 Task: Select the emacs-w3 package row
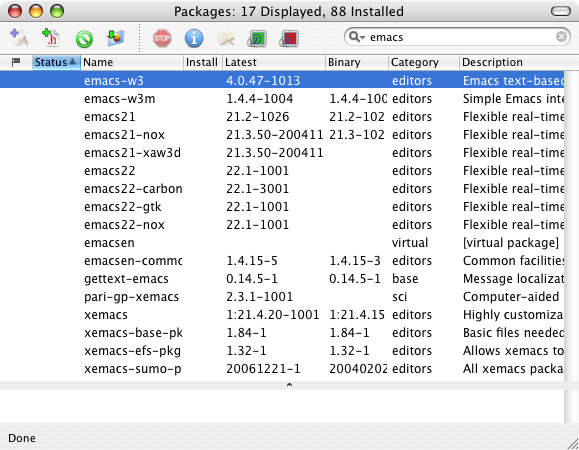pyautogui.click(x=282, y=80)
